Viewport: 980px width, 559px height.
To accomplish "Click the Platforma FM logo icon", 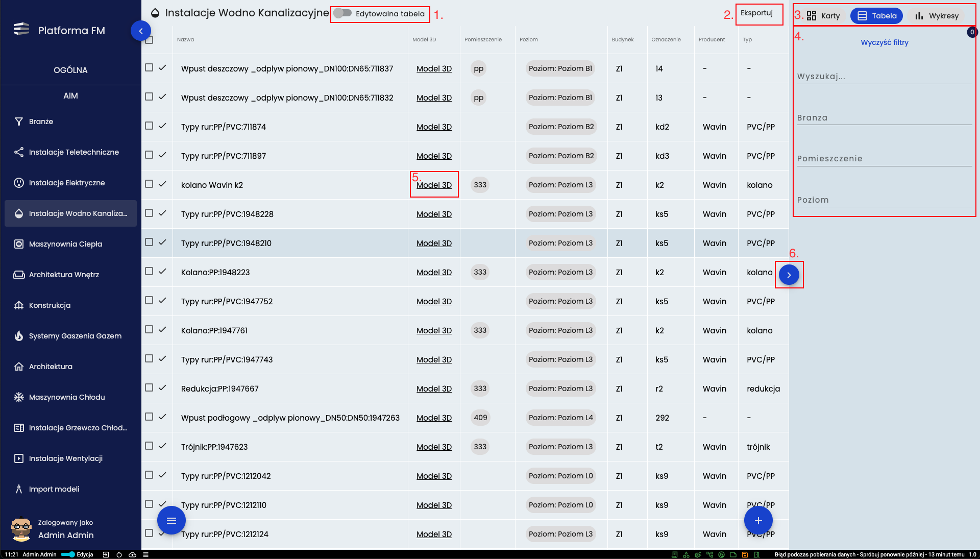I will point(21,29).
